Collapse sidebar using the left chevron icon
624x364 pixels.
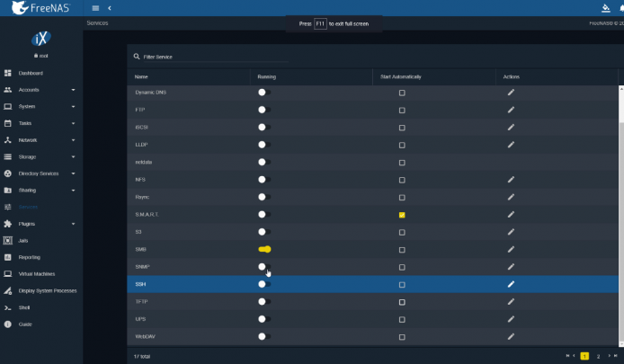pyautogui.click(x=110, y=8)
